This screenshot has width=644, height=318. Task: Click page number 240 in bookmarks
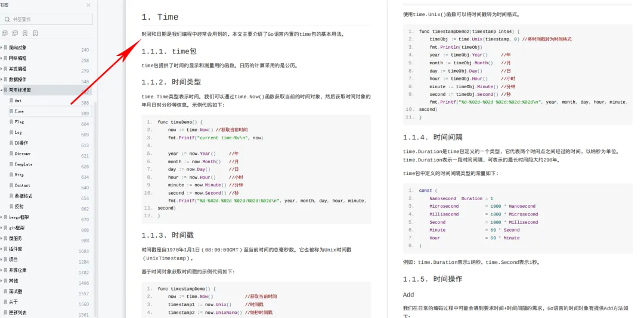[85, 50]
